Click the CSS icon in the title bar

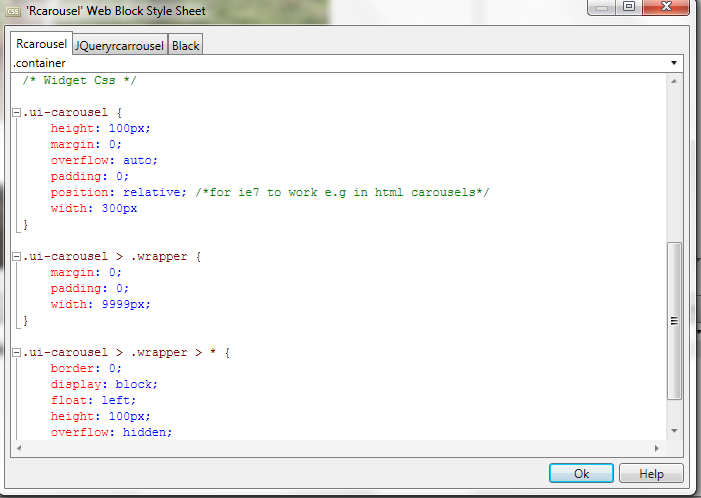13,9
